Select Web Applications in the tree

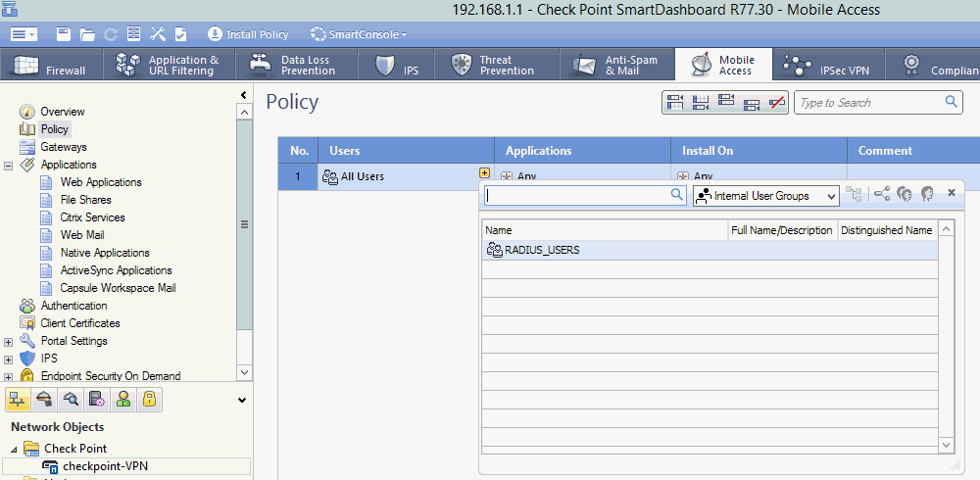click(x=101, y=182)
